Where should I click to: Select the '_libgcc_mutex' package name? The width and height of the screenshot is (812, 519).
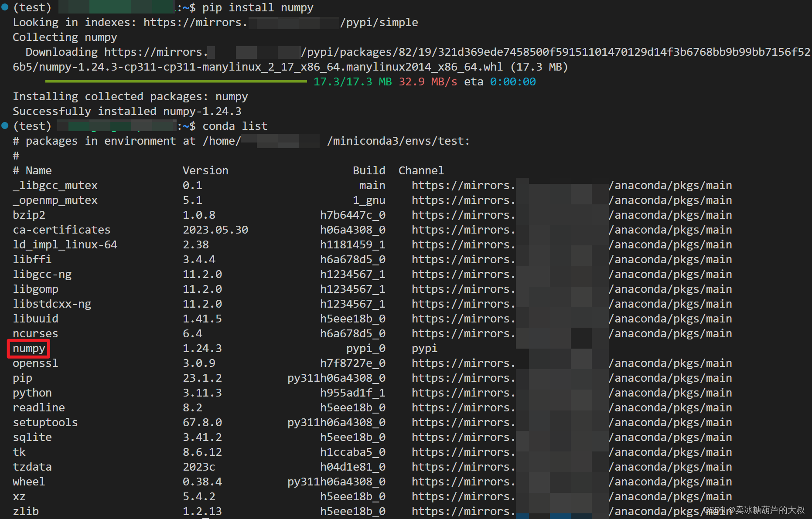55,186
